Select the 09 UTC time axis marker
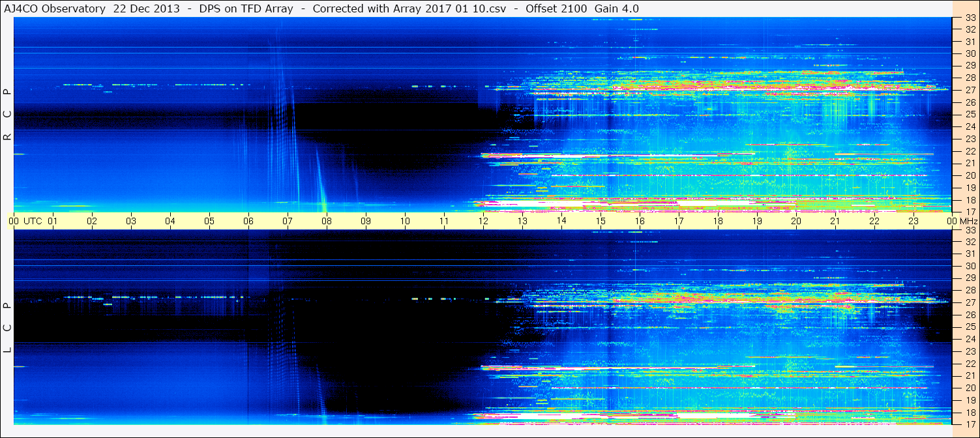Screen dimensions: 980x438 click(366, 221)
